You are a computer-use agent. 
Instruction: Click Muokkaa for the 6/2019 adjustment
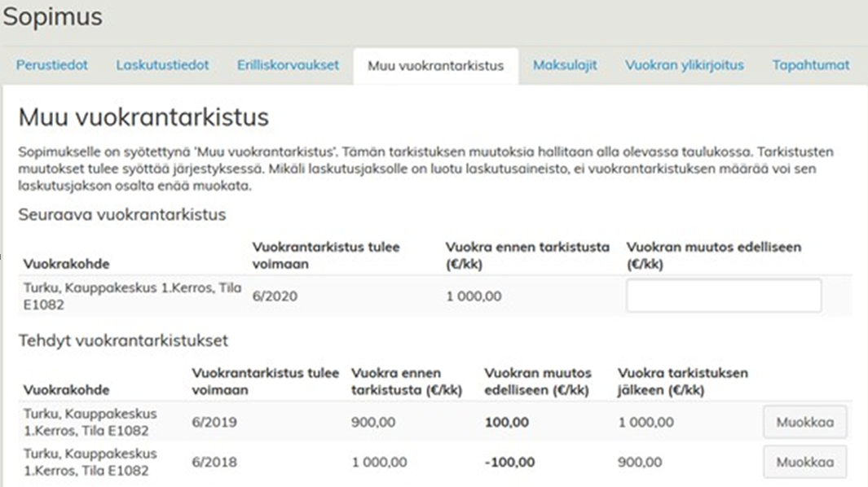pyautogui.click(x=804, y=423)
